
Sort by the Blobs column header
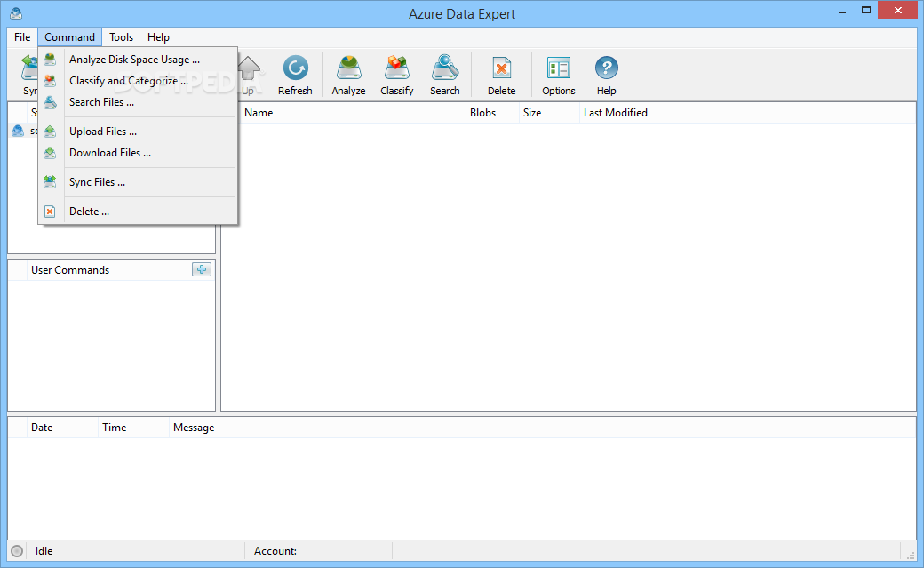(x=492, y=113)
